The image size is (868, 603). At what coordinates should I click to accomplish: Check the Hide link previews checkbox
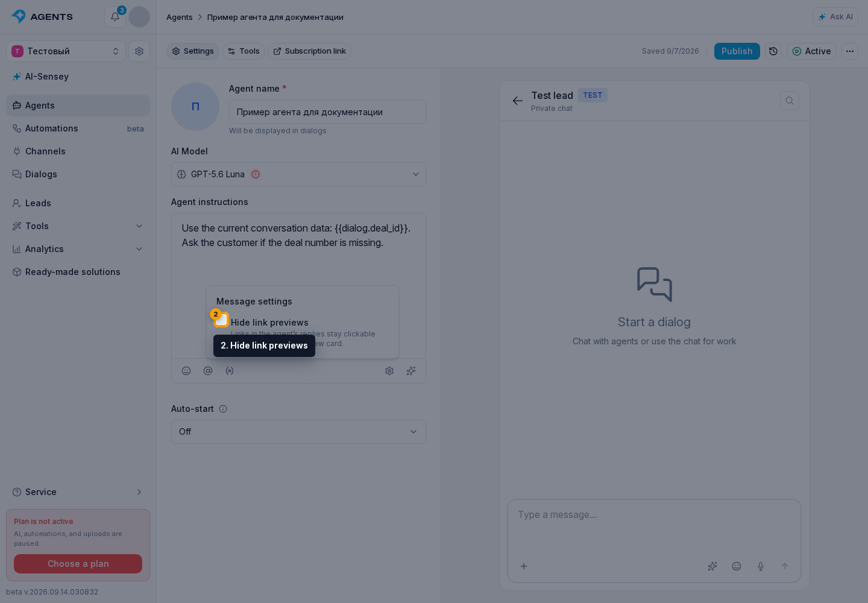tap(221, 320)
